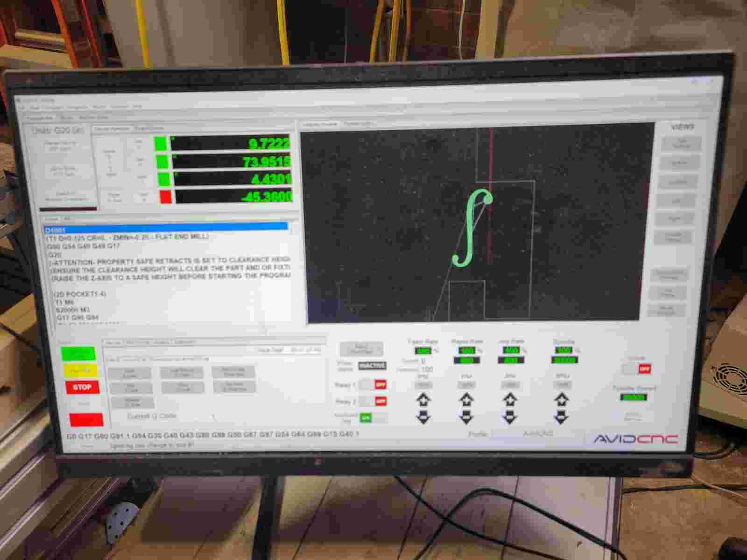Click the first button under VIEWS
This screenshot has height=560, width=747.
(x=681, y=143)
